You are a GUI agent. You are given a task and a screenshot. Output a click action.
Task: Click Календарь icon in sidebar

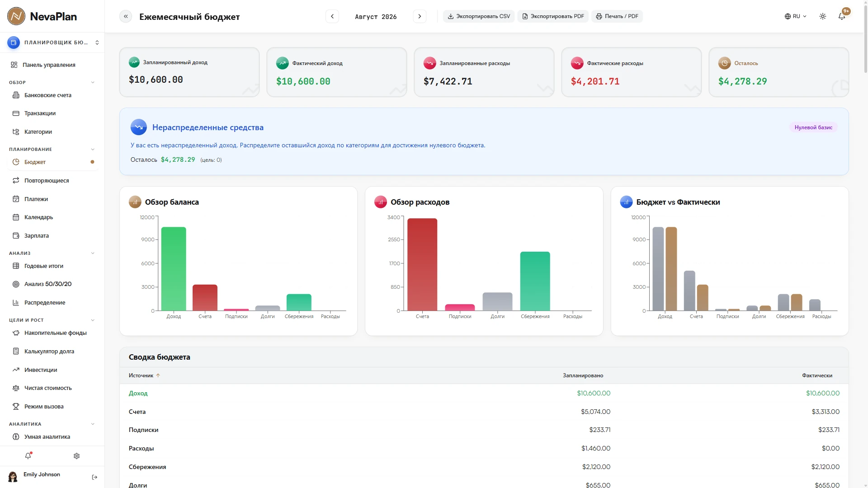[16, 217]
